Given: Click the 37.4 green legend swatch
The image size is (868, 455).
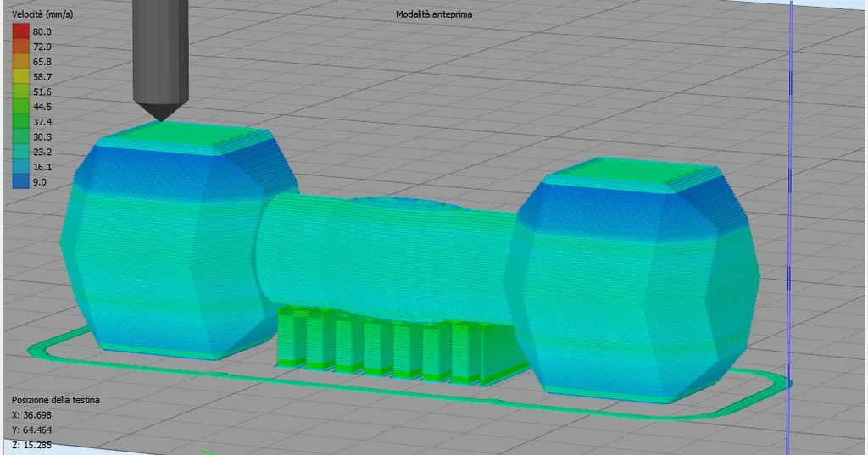Looking at the screenshot, I should coord(20,121).
